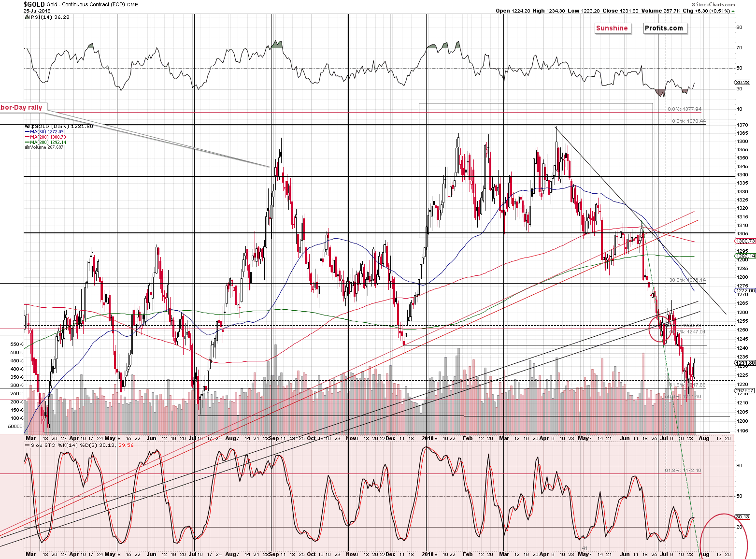Viewport: 756px width, 559px height.
Task: Click the $GOLD chart title
Action: tap(34, 4)
